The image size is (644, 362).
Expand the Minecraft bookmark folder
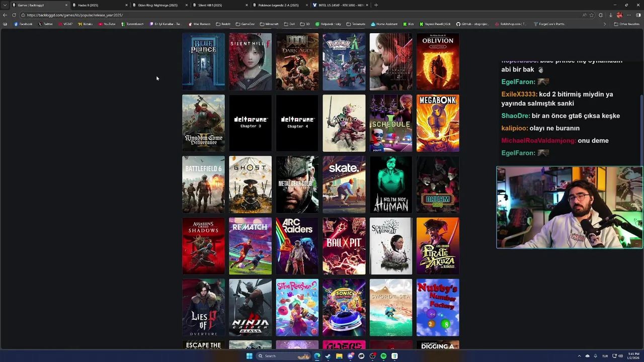pos(269,24)
